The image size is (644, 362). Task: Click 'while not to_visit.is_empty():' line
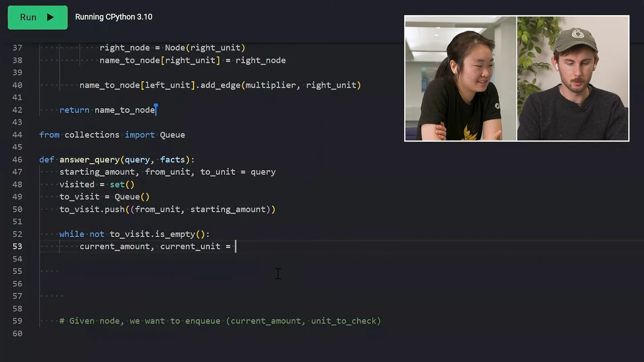pyautogui.click(x=134, y=234)
